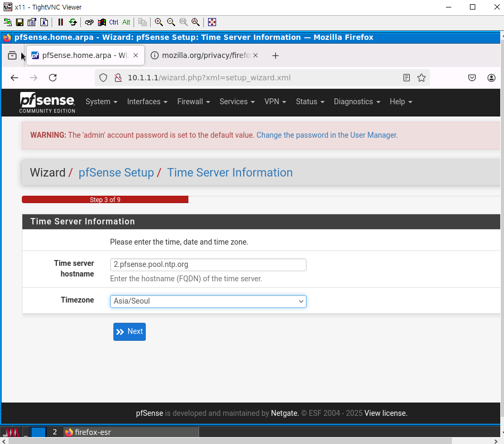Image resolution: width=504 pixels, height=444 pixels.
Task: Open the Save to Pocket icon
Action: click(472, 78)
